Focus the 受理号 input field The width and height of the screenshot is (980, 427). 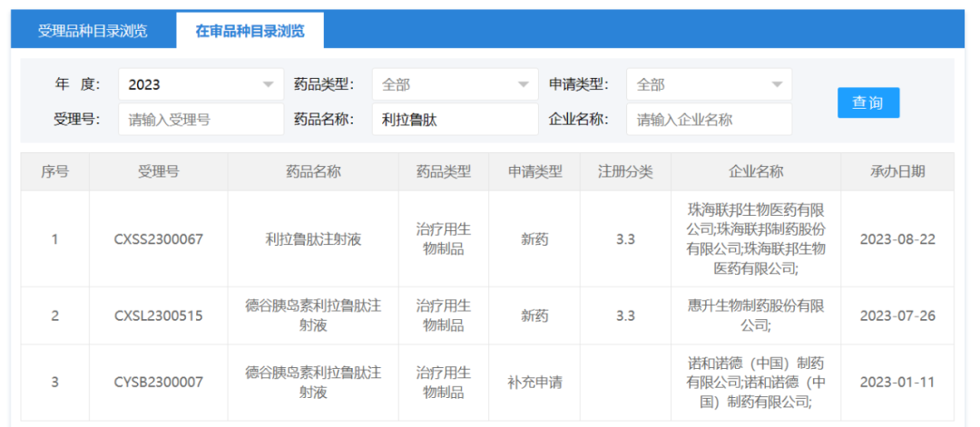coord(201,119)
